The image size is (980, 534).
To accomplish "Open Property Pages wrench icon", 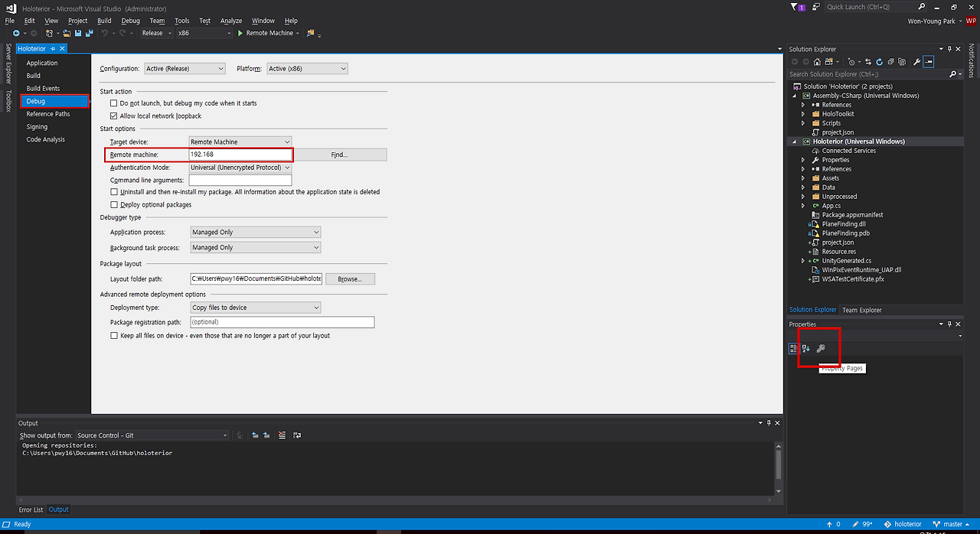I will click(821, 348).
